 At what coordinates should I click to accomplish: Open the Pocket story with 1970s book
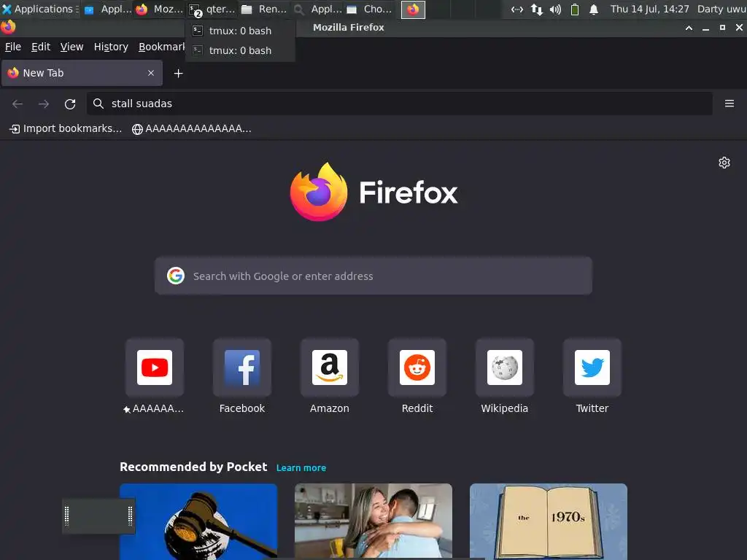pos(549,521)
